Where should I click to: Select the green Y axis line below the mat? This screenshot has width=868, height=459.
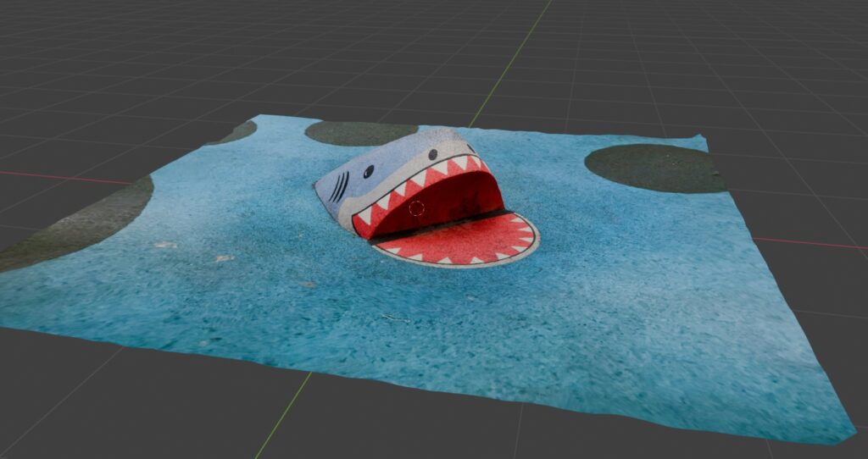[282, 416]
